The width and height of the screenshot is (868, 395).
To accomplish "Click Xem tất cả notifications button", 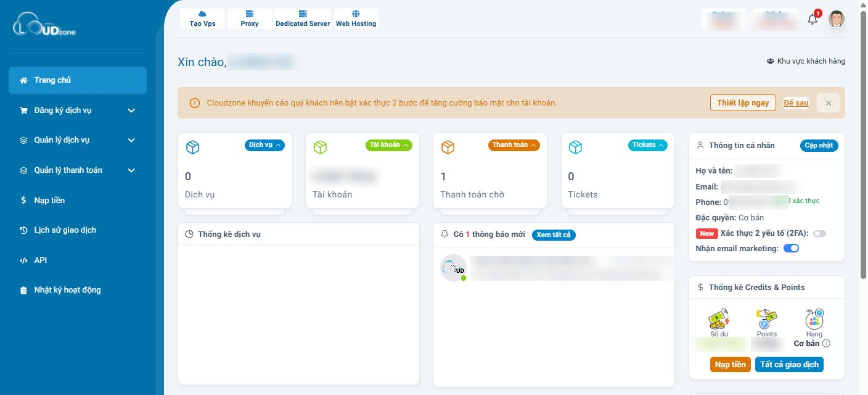I will [554, 235].
